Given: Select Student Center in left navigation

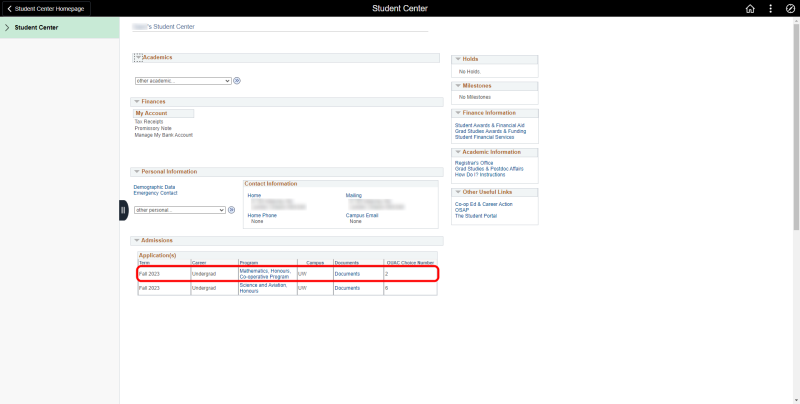Looking at the screenshot, I should pyautogui.click(x=60, y=28).
